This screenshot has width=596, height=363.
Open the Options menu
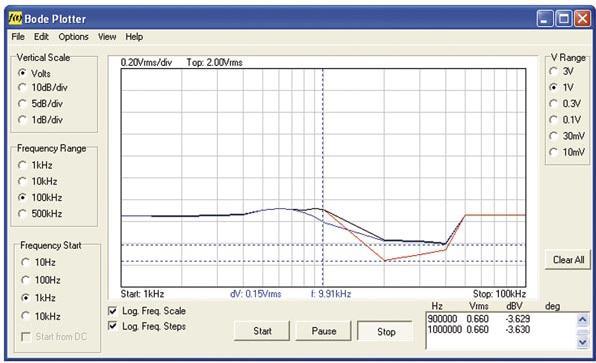(x=73, y=37)
